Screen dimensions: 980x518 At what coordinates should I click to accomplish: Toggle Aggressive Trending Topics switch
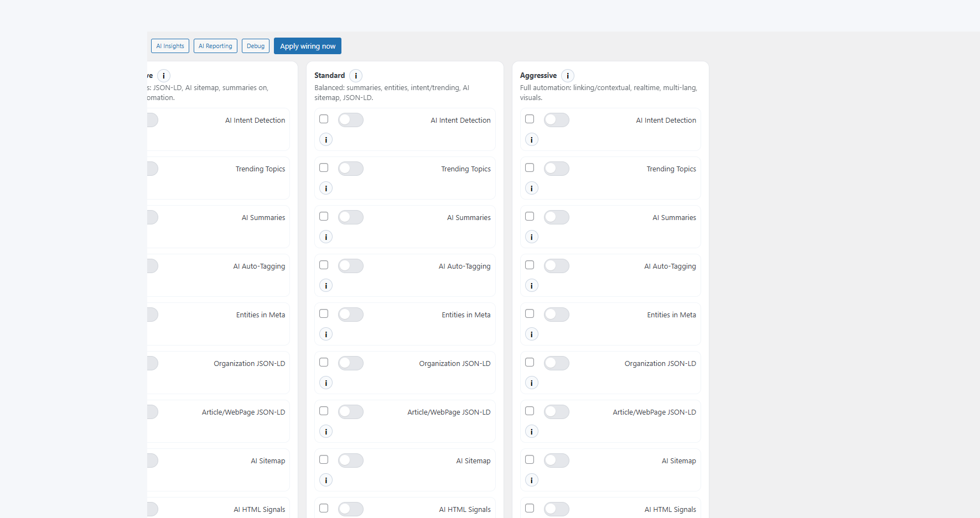coord(557,169)
